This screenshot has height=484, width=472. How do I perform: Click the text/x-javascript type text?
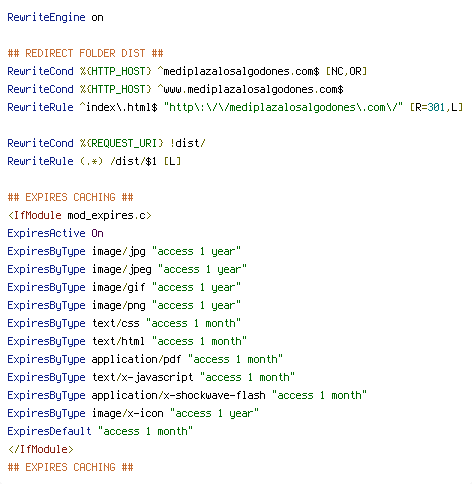pyautogui.click(x=143, y=377)
